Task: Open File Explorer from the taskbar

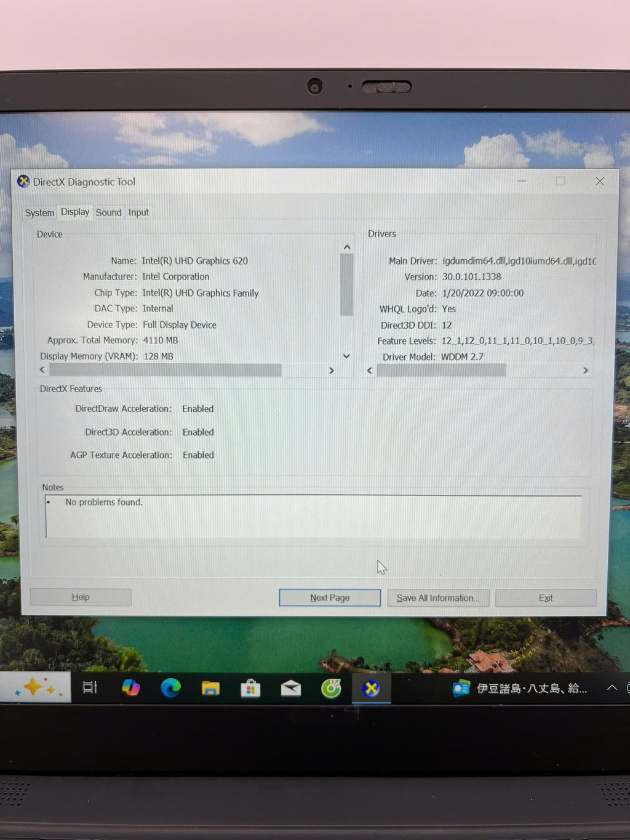Action: coord(210,688)
